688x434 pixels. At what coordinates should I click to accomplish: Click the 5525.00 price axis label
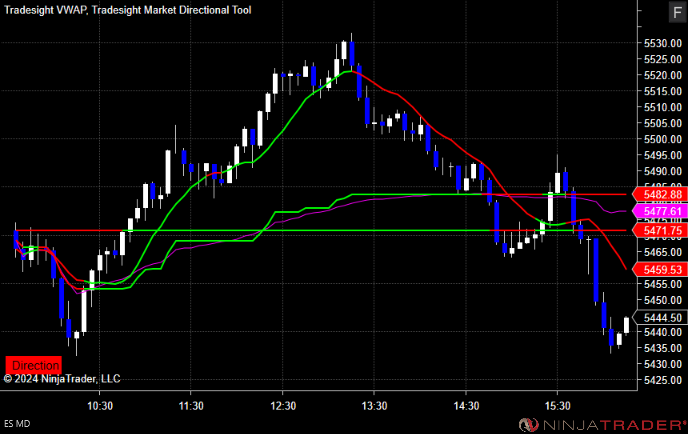pos(663,59)
